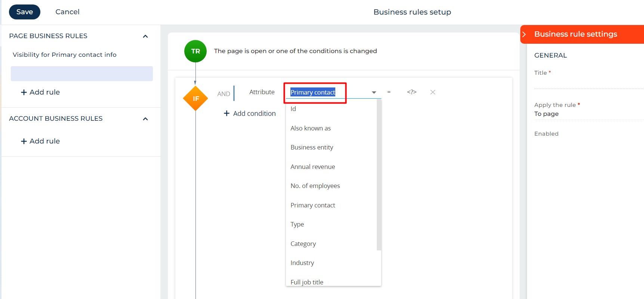This screenshot has height=299, width=644.
Task: Click the plus icon beside Add condition
Action: click(227, 113)
